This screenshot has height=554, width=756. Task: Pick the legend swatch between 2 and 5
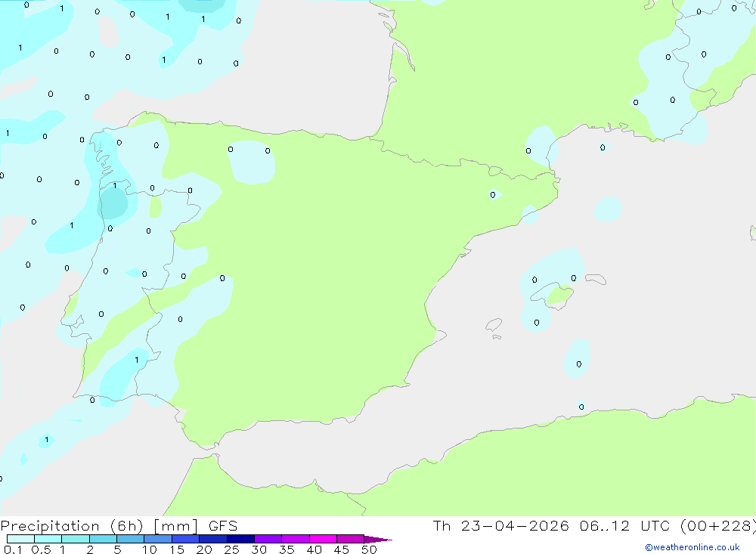pos(103,539)
